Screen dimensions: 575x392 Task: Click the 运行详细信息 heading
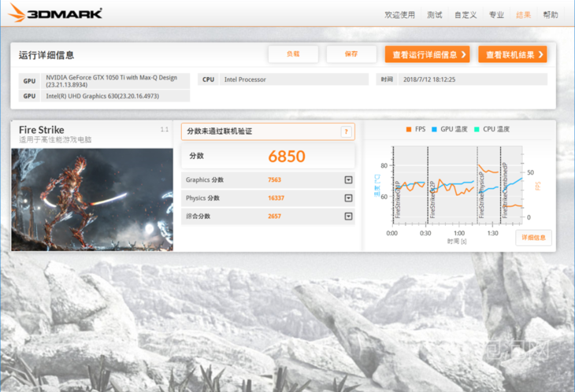click(x=46, y=55)
